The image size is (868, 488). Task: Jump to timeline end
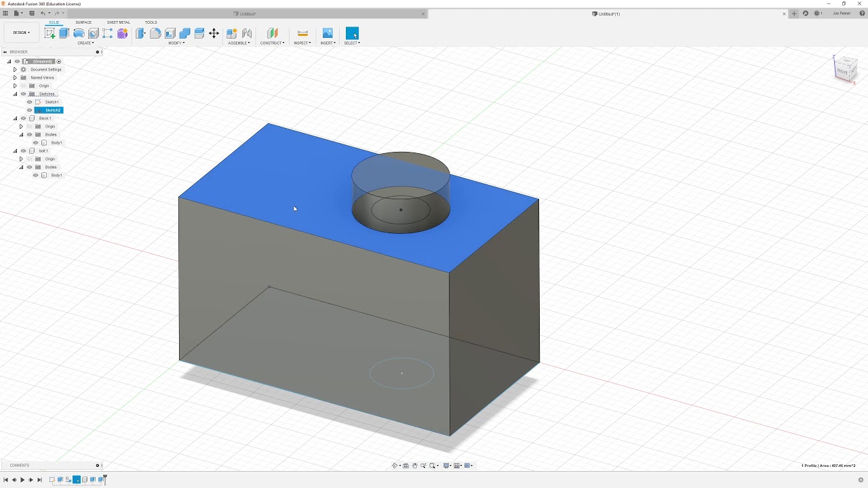coord(39,480)
